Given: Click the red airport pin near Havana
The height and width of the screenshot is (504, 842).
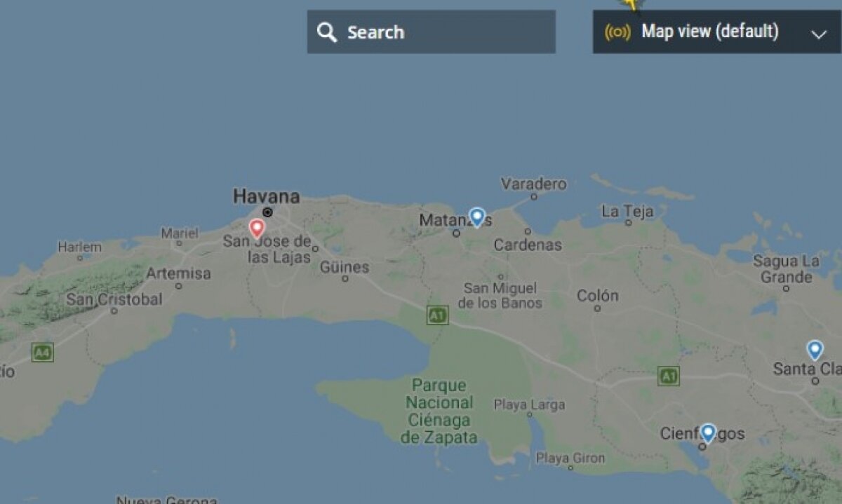Looking at the screenshot, I should pos(258,229).
